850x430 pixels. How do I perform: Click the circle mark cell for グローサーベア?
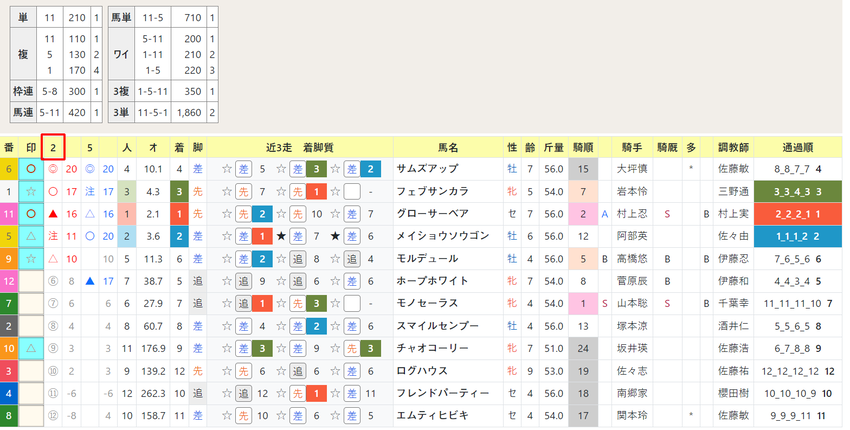31,214
